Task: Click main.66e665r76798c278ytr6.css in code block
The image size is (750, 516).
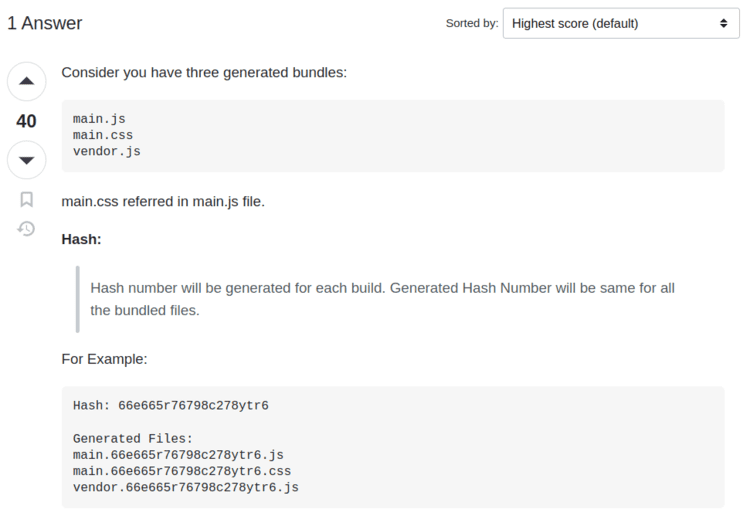Action: click(182, 471)
